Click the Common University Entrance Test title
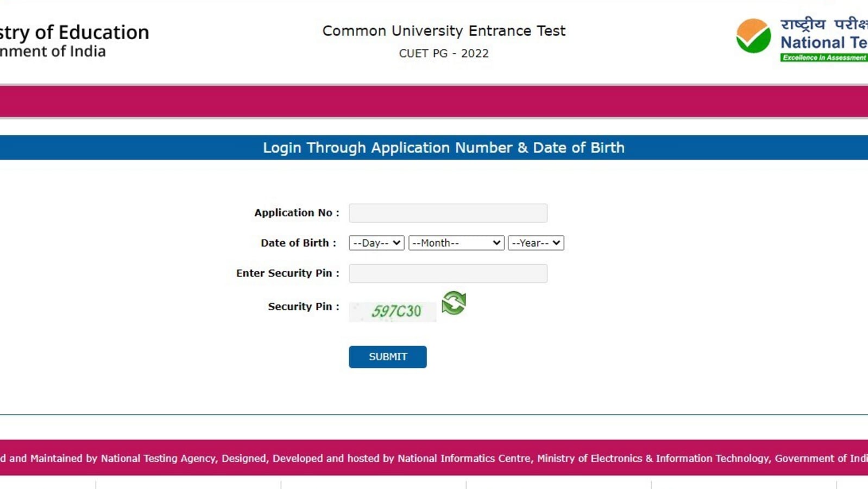 pos(444,31)
